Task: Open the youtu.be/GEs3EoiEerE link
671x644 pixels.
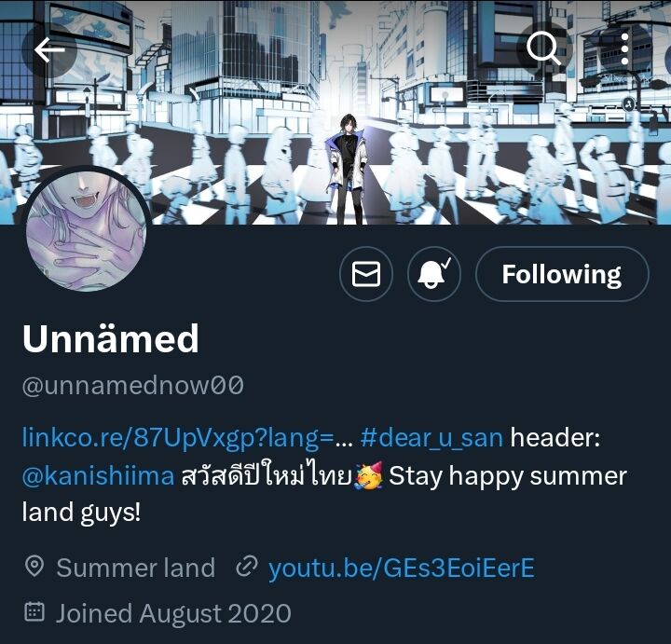Action: (402, 569)
